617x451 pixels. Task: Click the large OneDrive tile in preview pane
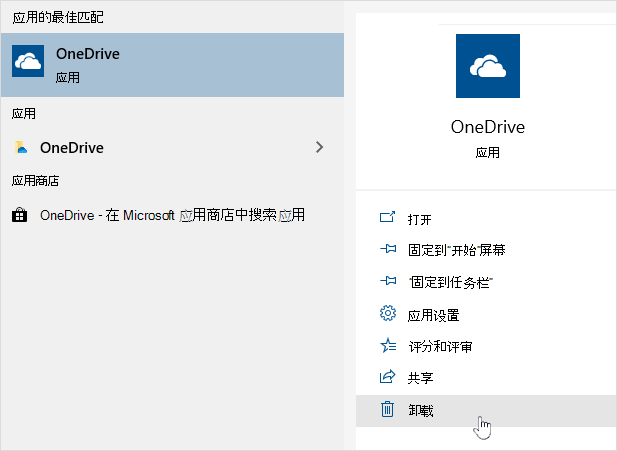488,66
